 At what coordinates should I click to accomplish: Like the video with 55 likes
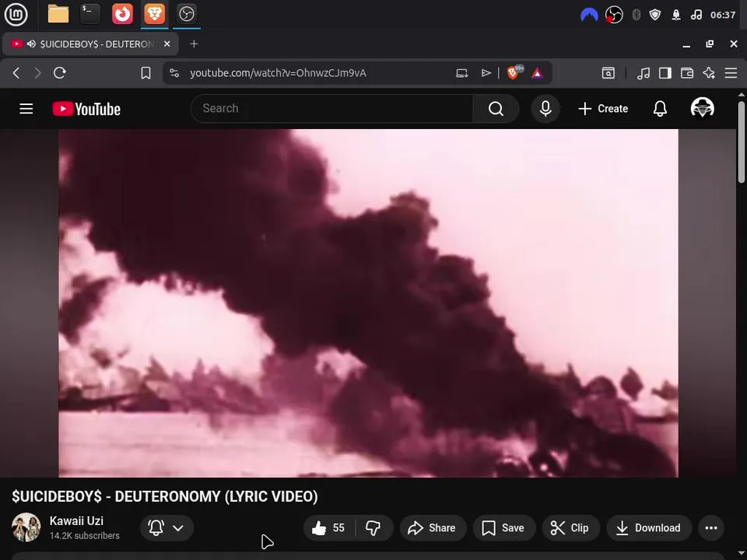pos(328,527)
